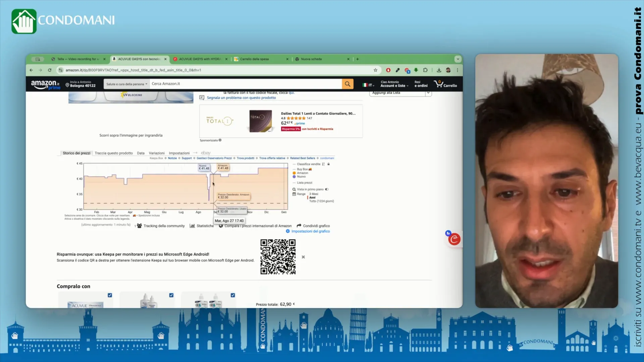Close the Keepa QR code banner

pyautogui.click(x=303, y=257)
